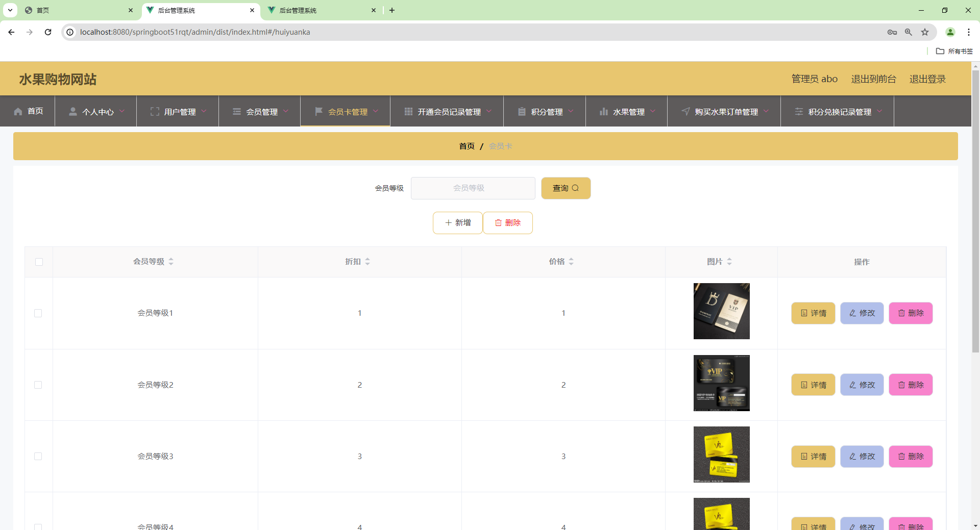The image size is (980, 530).
Task: Click the scan icon on 用户管理
Action: 155,111
